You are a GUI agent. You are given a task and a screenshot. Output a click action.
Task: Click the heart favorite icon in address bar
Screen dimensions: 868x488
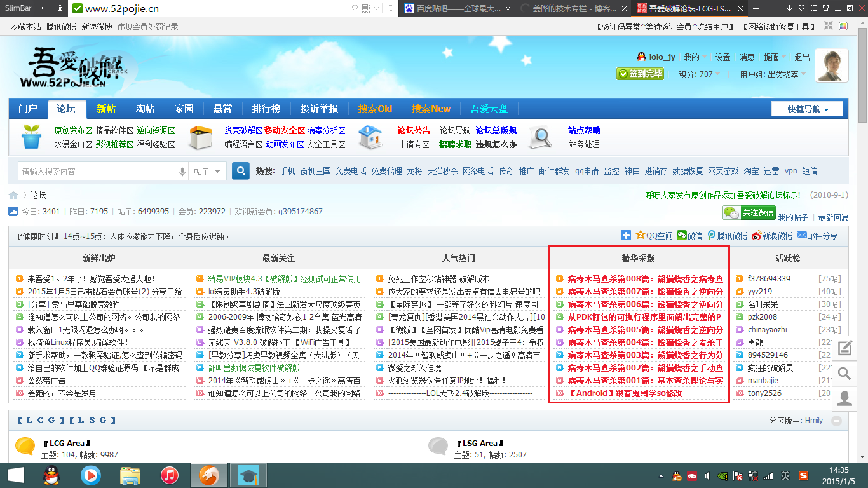pos(355,8)
